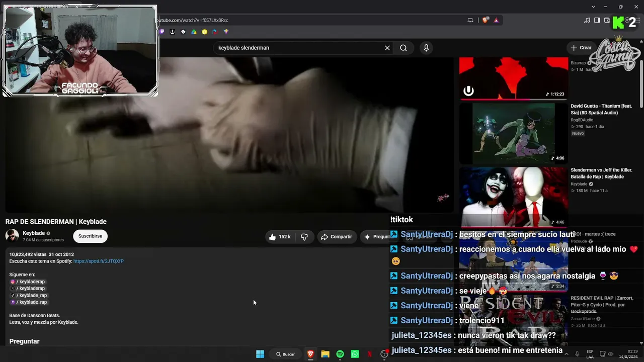Image resolution: width=644 pixels, height=362 pixels.
Task: Open the X / keybladerap social link
Action: (28, 289)
